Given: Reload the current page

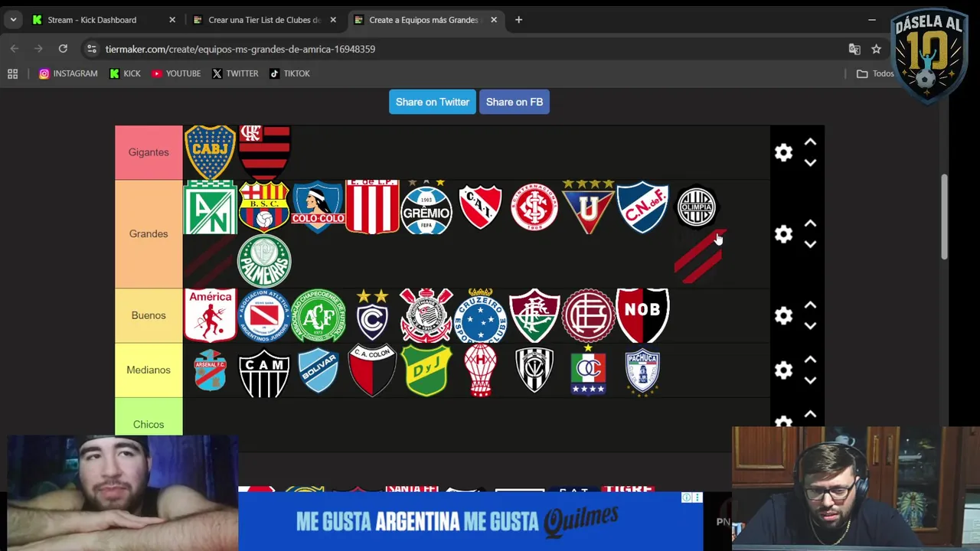Looking at the screenshot, I should 63,49.
